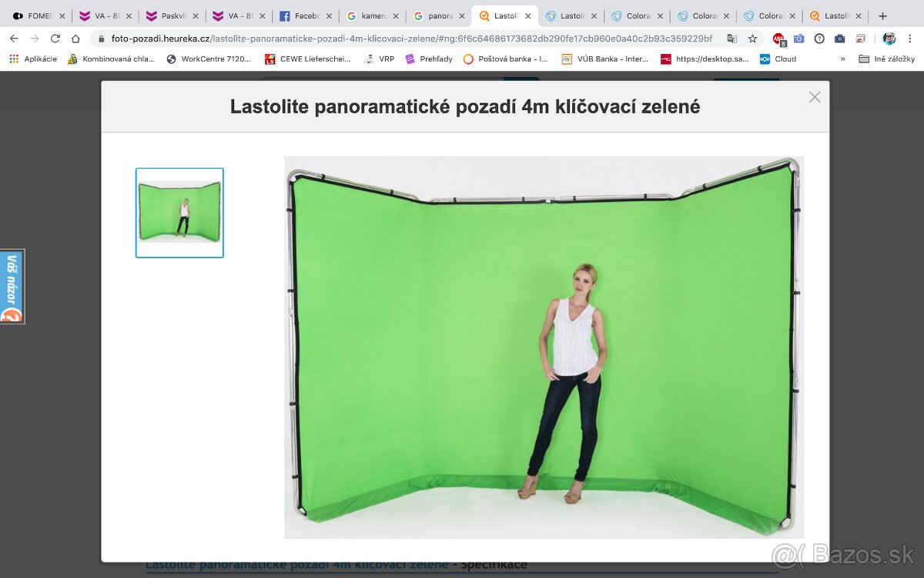
Task: Open a new browser tab
Action: (882, 15)
